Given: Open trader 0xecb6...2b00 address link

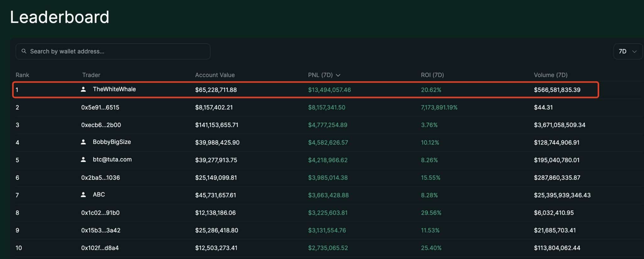Looking at the screenshot, I should 101,125.
